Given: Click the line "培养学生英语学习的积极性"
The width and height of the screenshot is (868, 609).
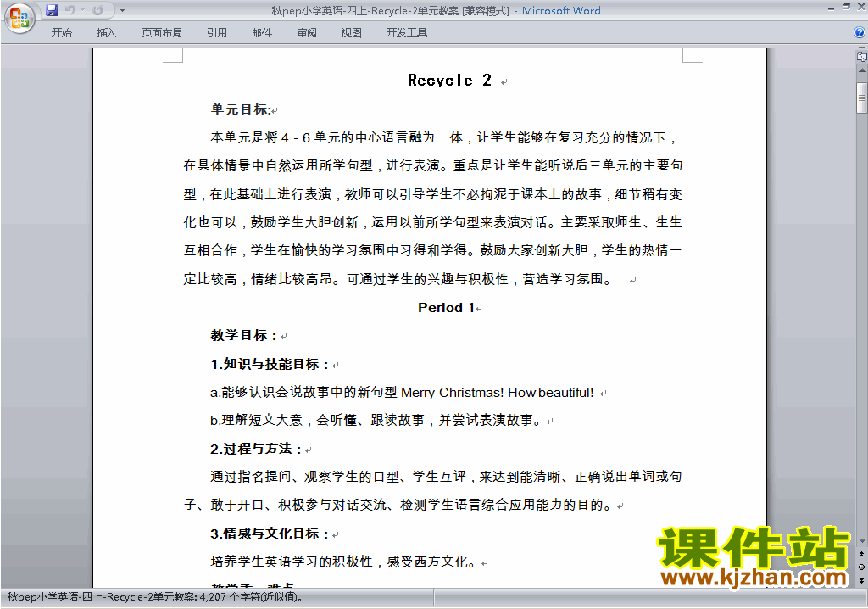Looking at the screenshot, I should point(344,562).
